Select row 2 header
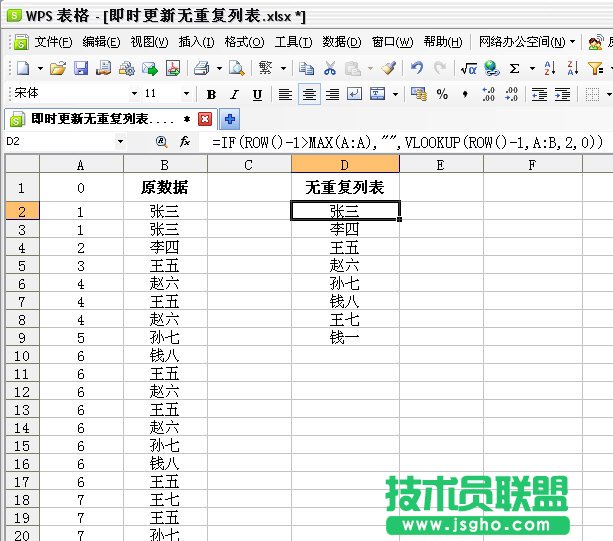This screenshot has width=613, height=541. click(x=22, y=211)
